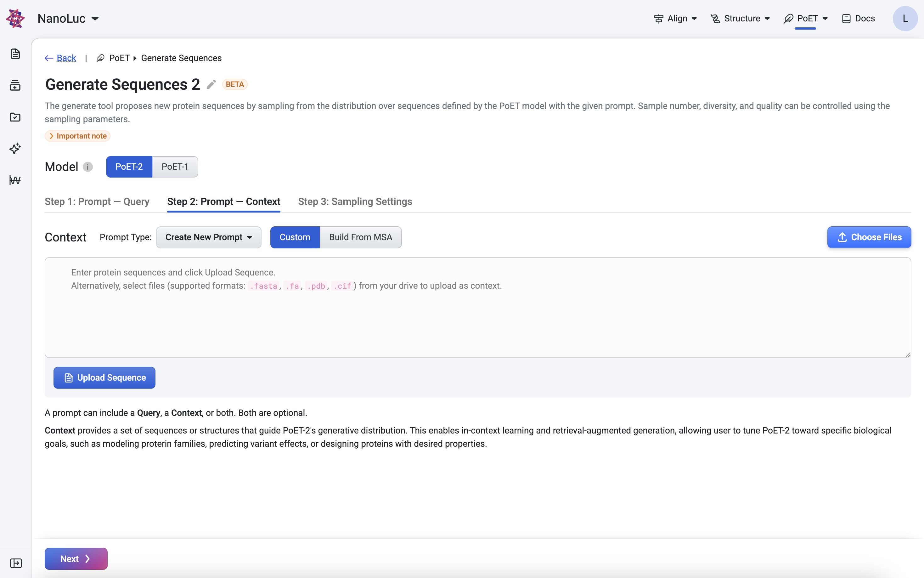The image size is (924, 578).
Task: Switch to Step 3: Sampling Settings tab
Action: 355,201
